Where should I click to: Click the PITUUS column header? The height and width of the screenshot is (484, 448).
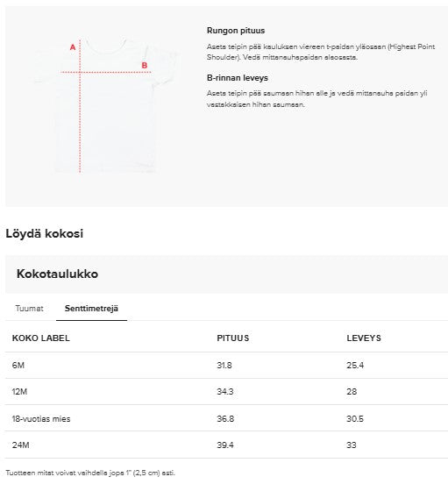[x=233, y=338]
